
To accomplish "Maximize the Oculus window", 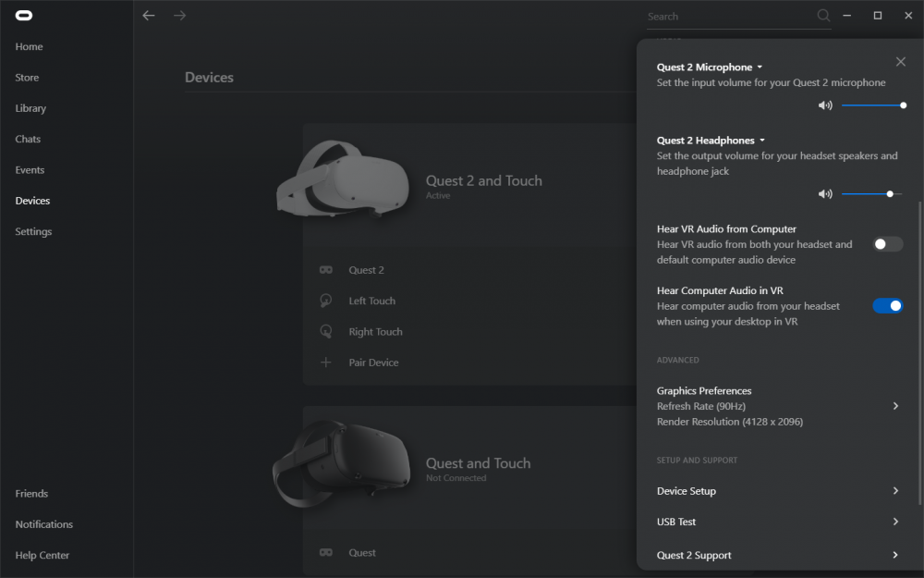I will (x=878, y=16).
